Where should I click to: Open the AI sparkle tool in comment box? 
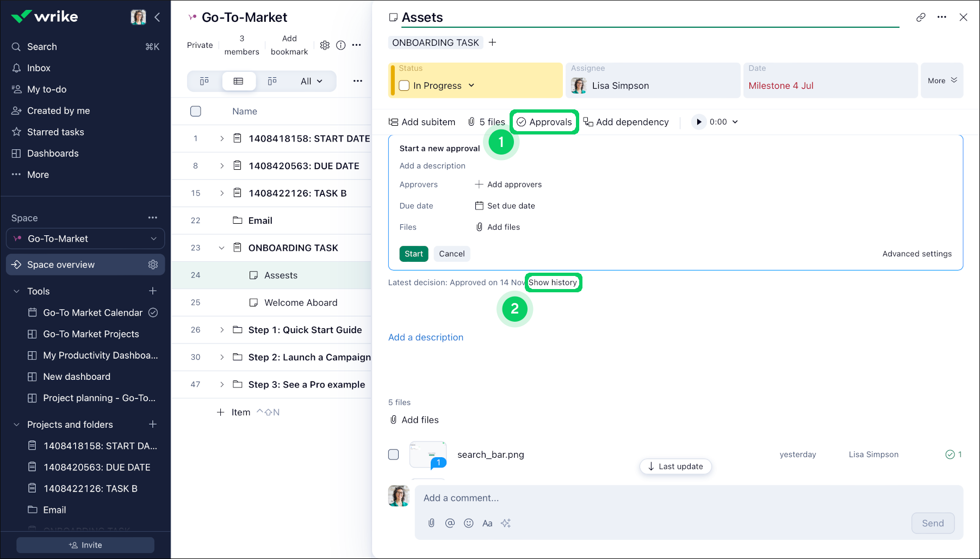click(506, 523)
